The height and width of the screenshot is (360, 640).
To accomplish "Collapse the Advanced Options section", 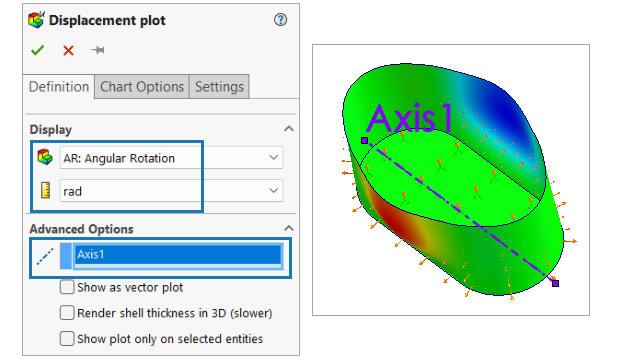I will click(289, 228).
